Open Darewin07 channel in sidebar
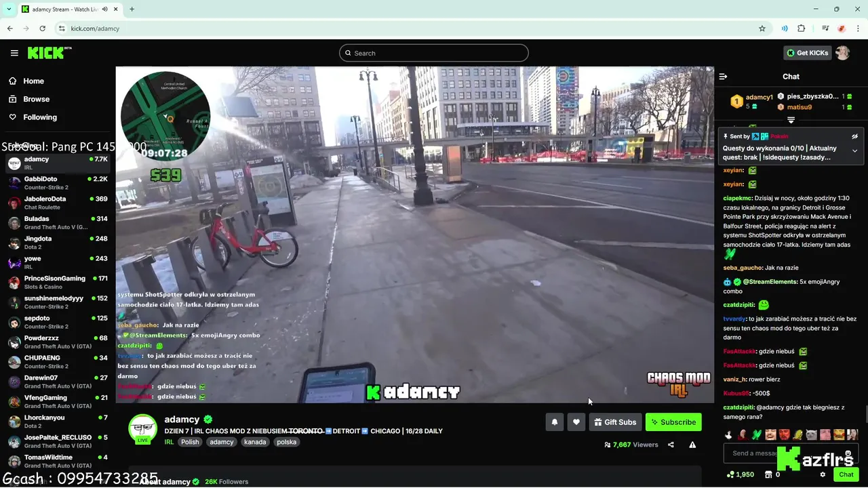Screen dimensions: 868x488 [x=58, y=382]
